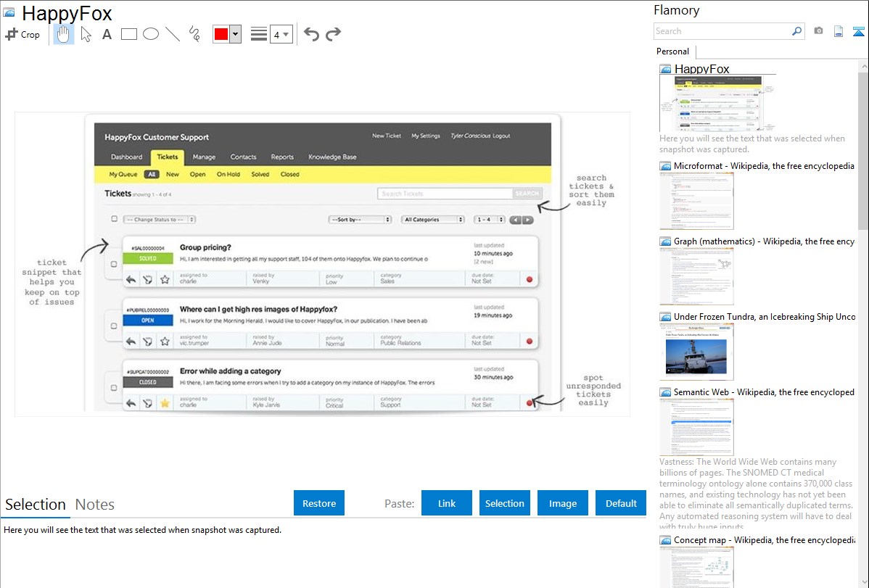Pick the freehand scribble tool
This screenshot has height=588, width=869.
pos(194,34)
